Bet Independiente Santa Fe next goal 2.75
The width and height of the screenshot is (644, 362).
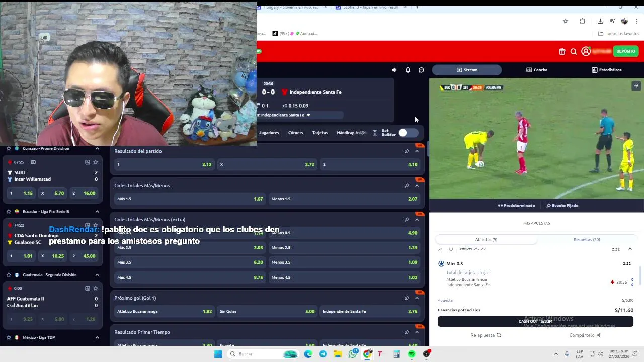click(370, 311)
